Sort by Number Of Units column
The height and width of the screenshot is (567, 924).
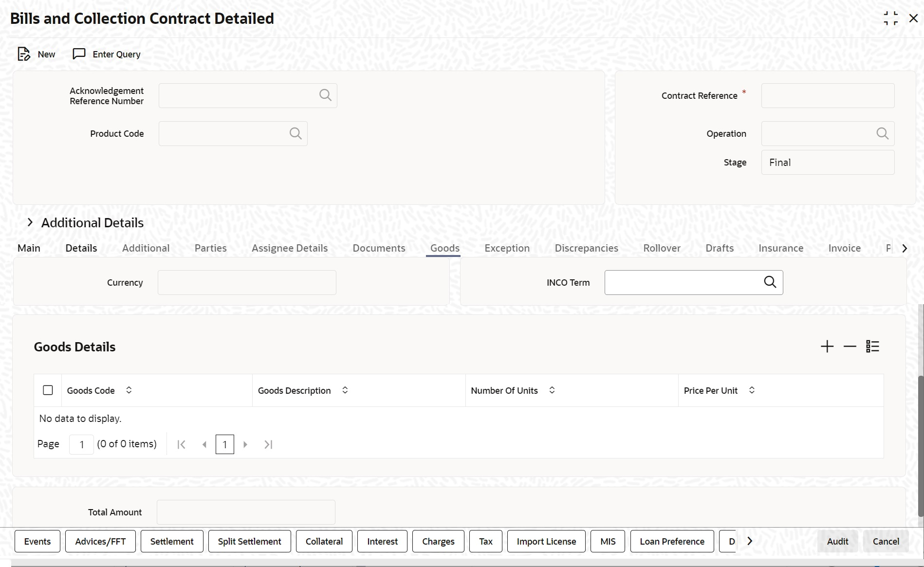(x=552, y=390)
